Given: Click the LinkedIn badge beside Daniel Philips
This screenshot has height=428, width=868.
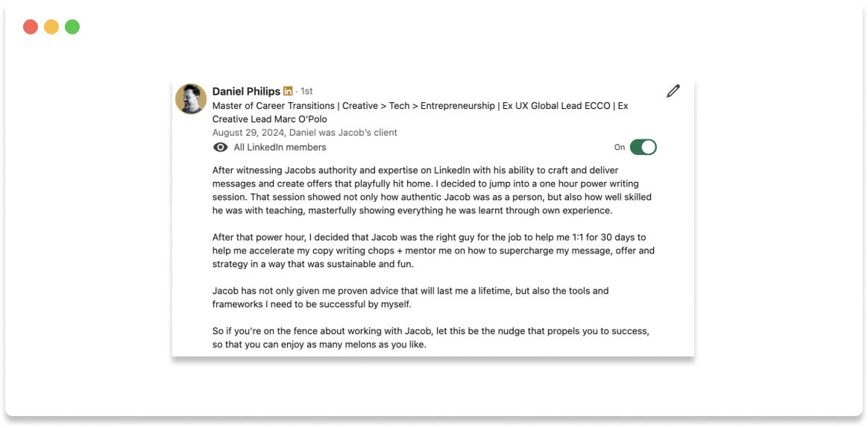Looking at the screenshot, I should tap(288, 91).
